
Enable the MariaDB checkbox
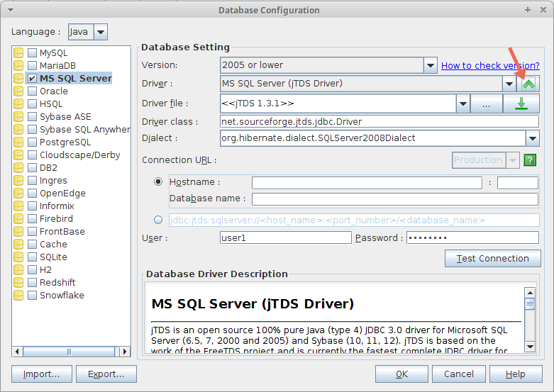(33, 66)
